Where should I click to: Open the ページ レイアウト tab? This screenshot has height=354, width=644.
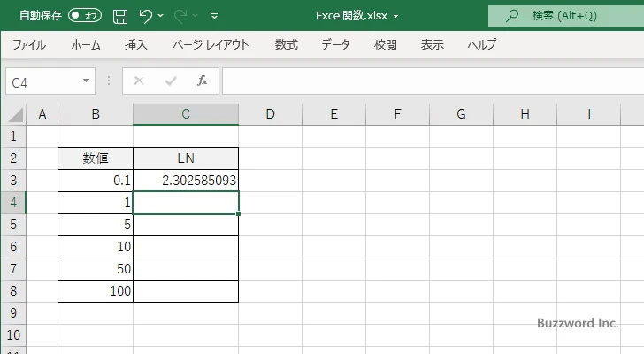coord(211,44)
